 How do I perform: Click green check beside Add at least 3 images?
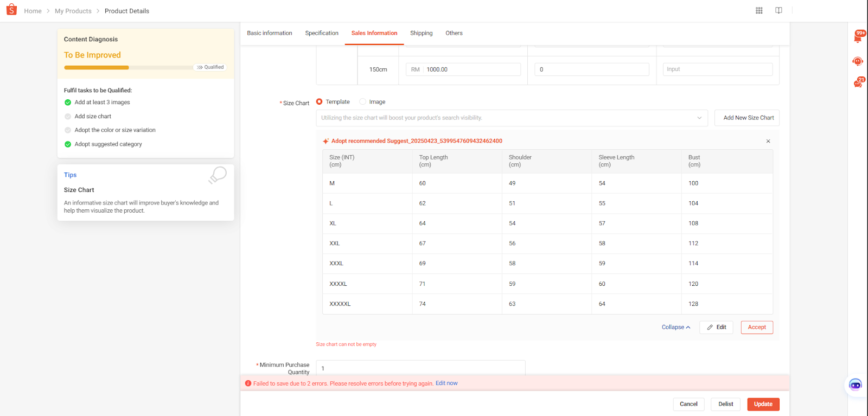point(68,103)
